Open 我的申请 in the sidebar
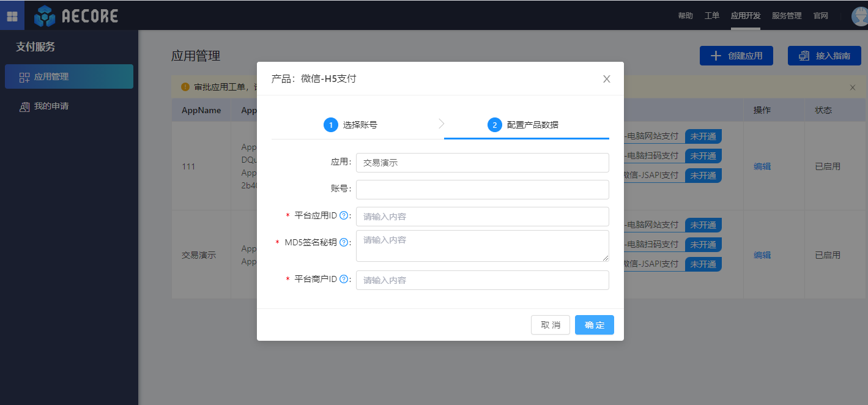 [51, 106]
